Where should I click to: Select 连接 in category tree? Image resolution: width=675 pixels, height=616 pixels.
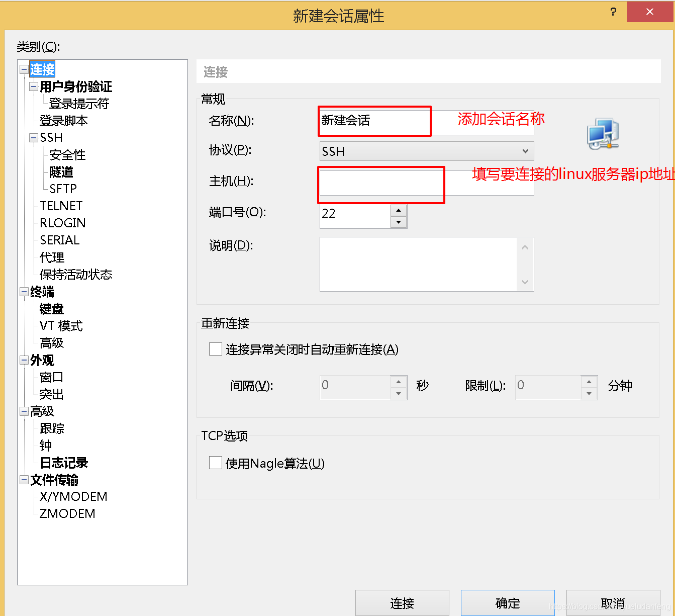42,69
